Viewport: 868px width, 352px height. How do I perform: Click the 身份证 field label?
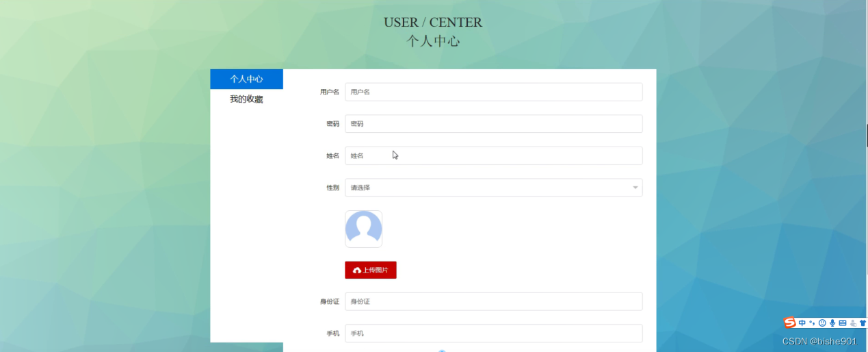[x=330, y=301]
